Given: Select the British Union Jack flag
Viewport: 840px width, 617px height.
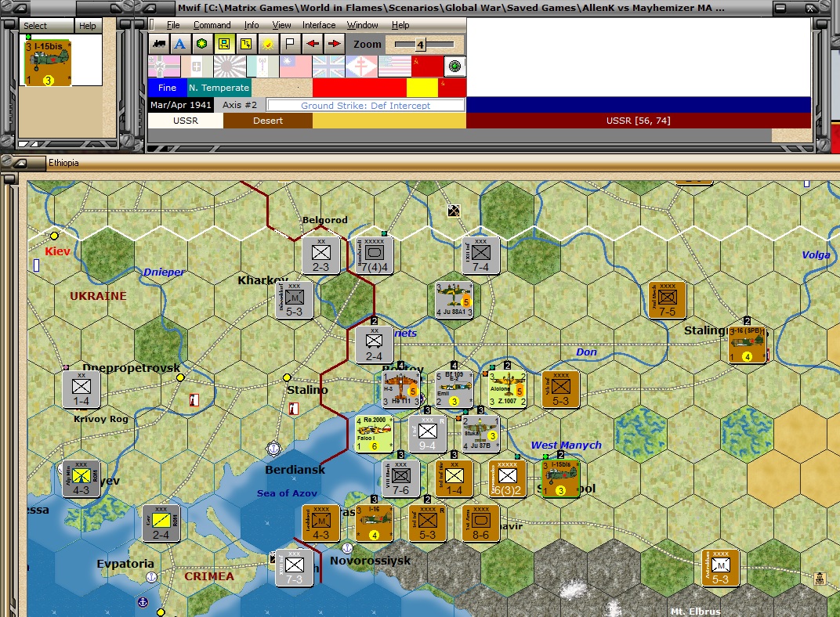Looking at the screenshot, I should point(328,67).
